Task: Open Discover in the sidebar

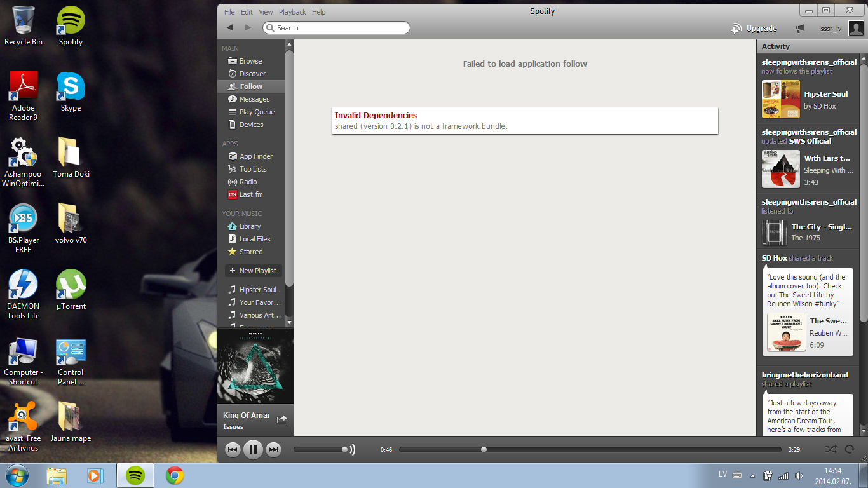Action: click(x=251, y=74)
